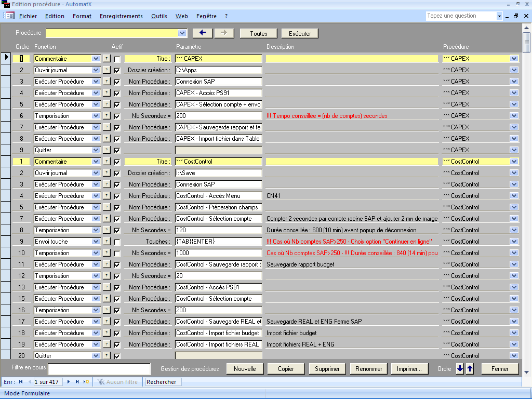Open the Fonction dropdown on the Envoi touche row
This screenshot has height=399, width=532.
(96, 241)
